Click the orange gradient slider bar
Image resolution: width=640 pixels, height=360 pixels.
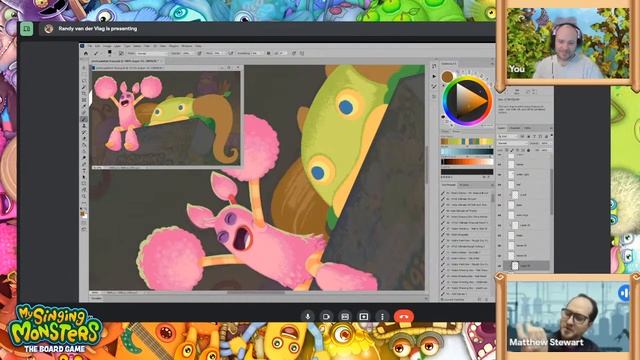pos(467,162)
